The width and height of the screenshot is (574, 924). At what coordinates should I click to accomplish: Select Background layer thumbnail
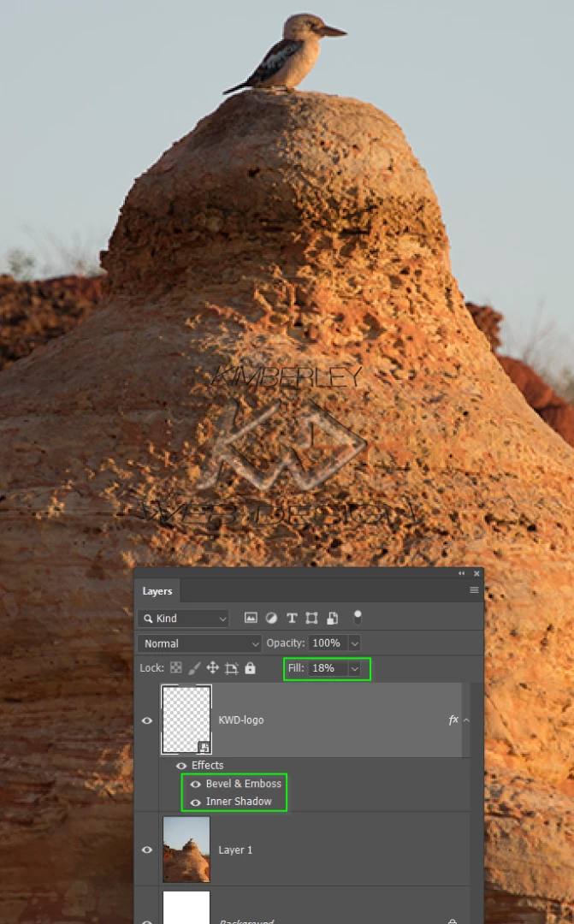click(x=186, y=907)
